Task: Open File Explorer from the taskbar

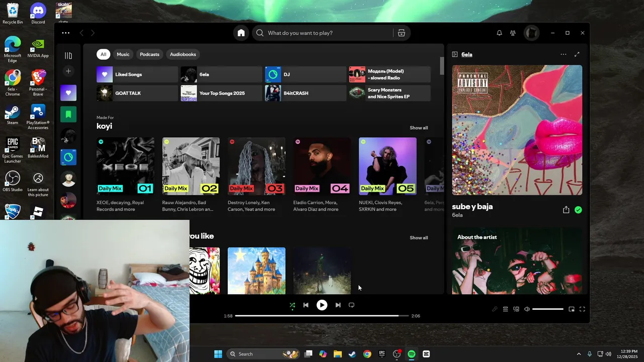Action: pos(338,354)
